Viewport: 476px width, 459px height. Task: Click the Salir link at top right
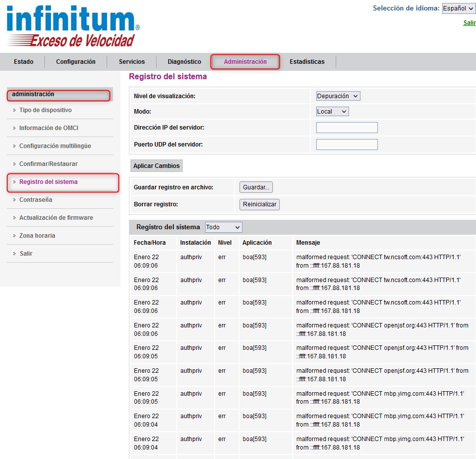tap(469, 23)
